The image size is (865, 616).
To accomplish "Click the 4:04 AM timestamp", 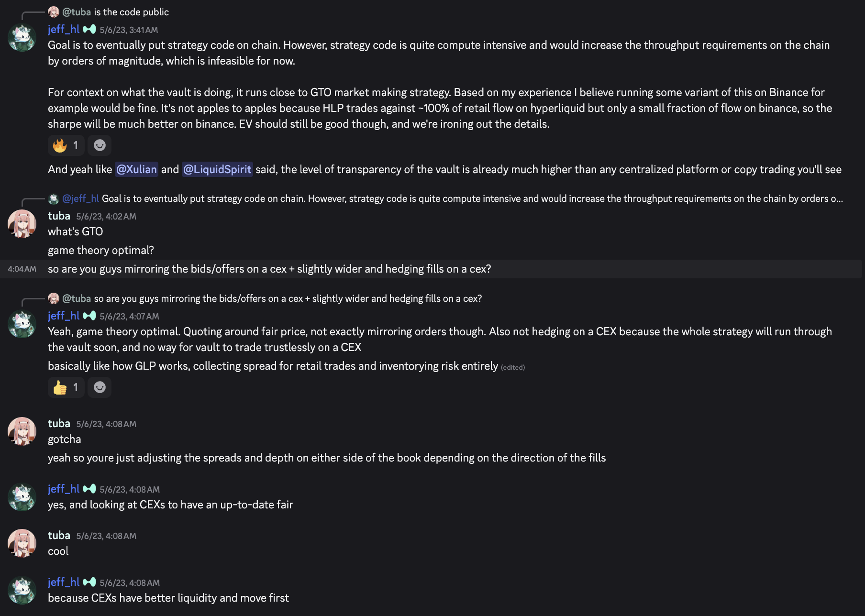I will (x=22, y=269).
